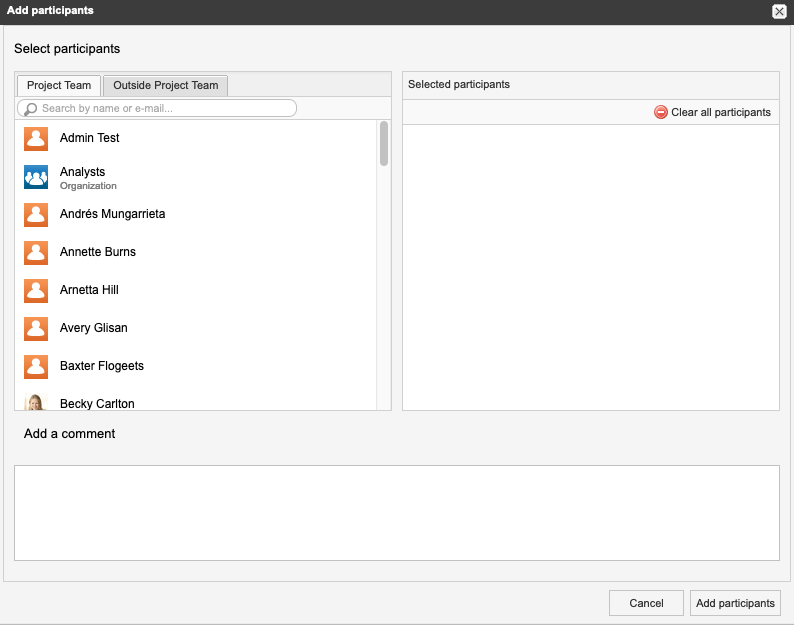
Task: Click Andrés Mungarrieta's avatar icon
Action: tap(36, 215)
